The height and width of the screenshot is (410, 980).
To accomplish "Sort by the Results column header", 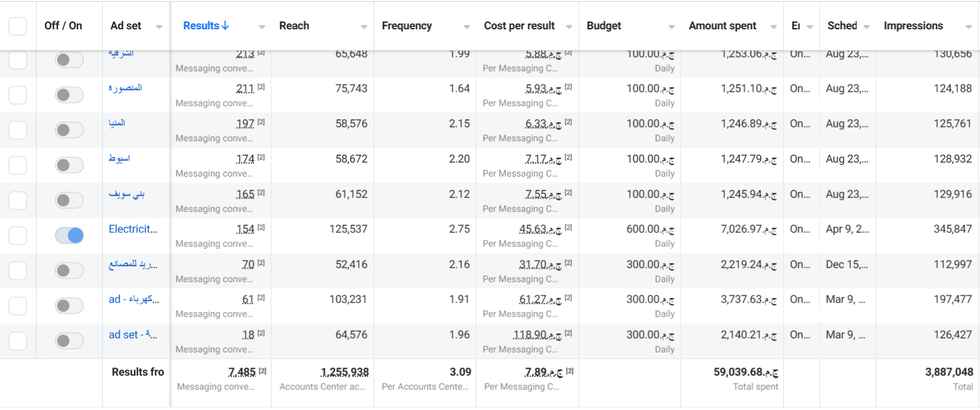I will (201, 26).
